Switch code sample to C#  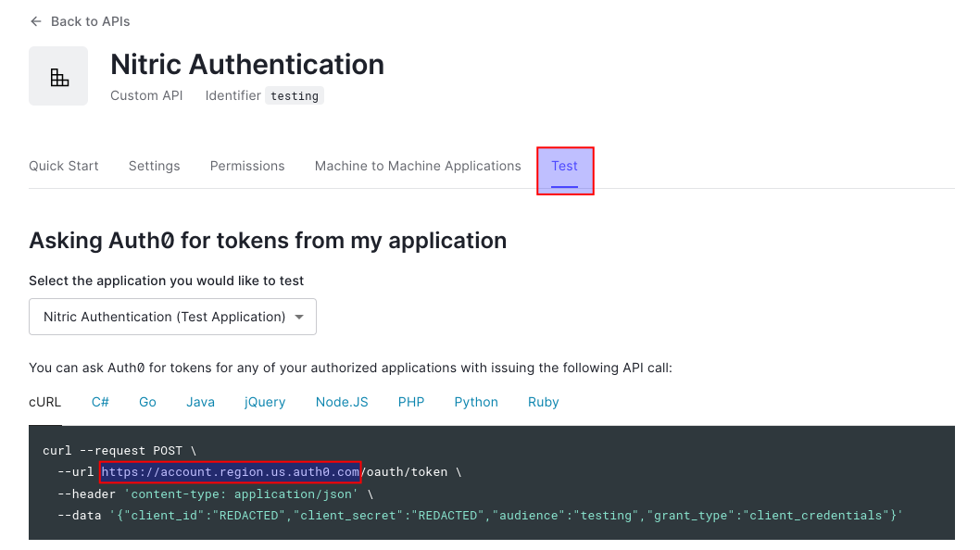[x=100, y=402]
